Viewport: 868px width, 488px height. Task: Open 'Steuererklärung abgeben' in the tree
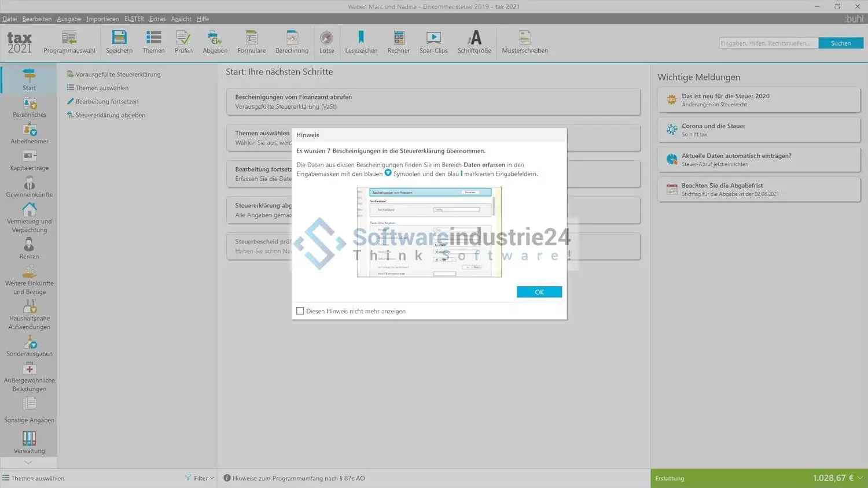(110, 115)
